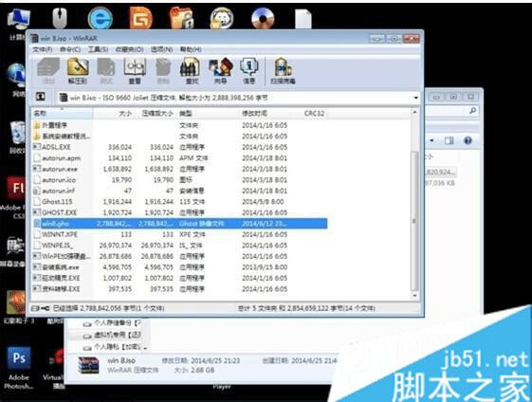Open the Wizard (向导) toolbar icon
The image size is (532, 402).
click(x=221, y=70)
